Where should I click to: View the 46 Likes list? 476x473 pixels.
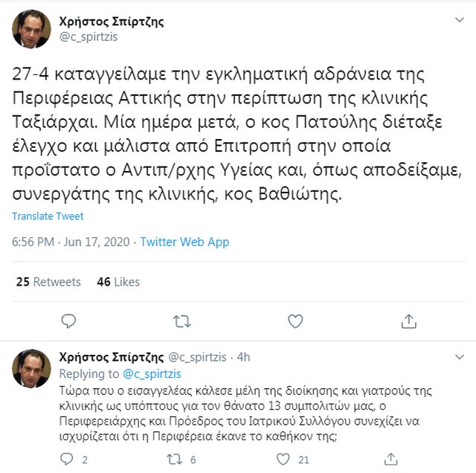[x=118, y=282]
